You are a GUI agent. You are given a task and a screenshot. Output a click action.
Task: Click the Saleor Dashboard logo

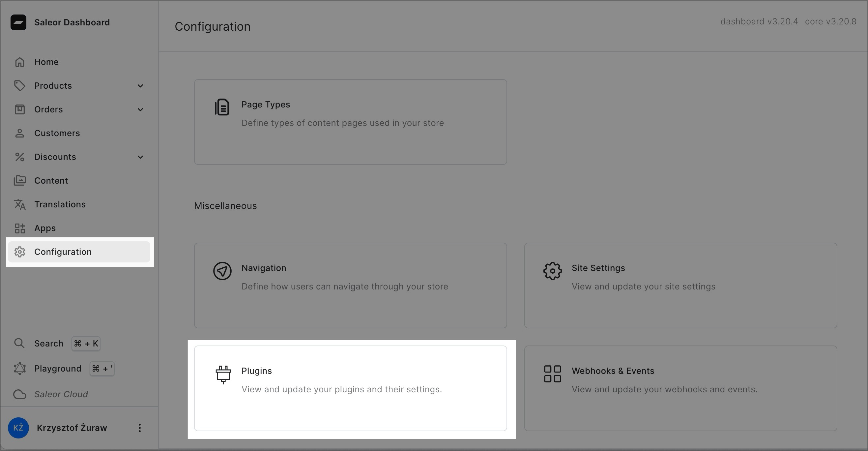tap(19, 22)
